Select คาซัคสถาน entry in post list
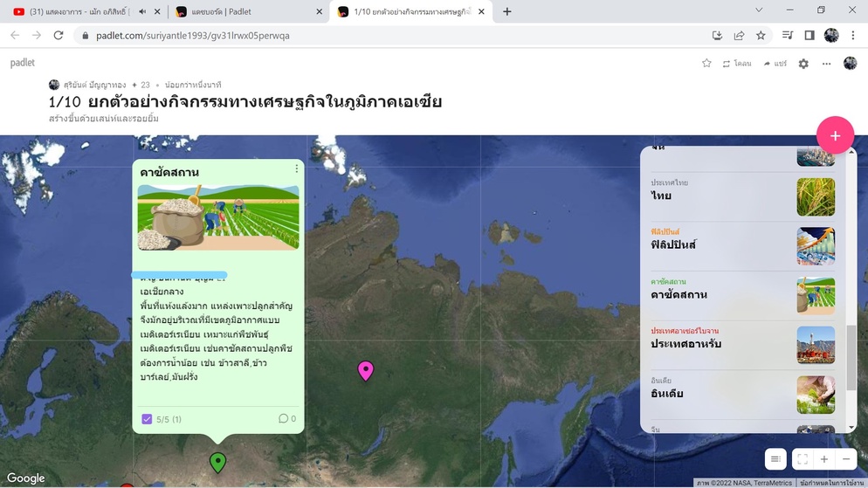 pos(742,295)
